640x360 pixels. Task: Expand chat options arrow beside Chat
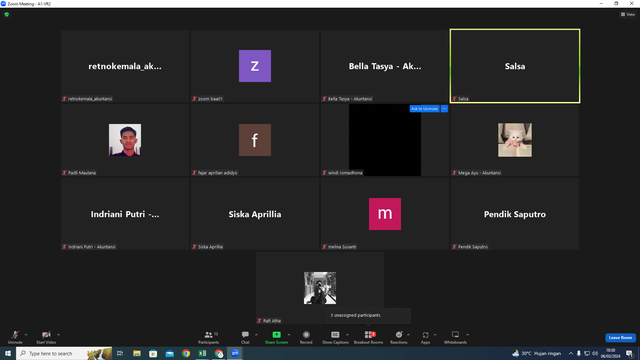point(256,335)
